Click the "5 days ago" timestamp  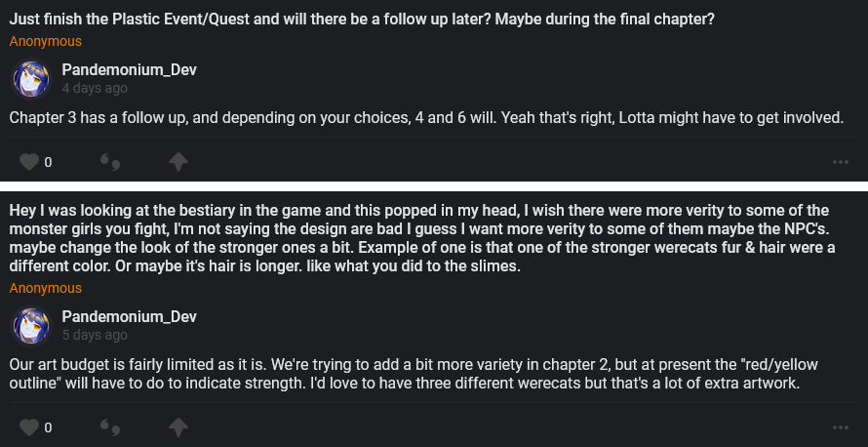click(x=95, y=335)
